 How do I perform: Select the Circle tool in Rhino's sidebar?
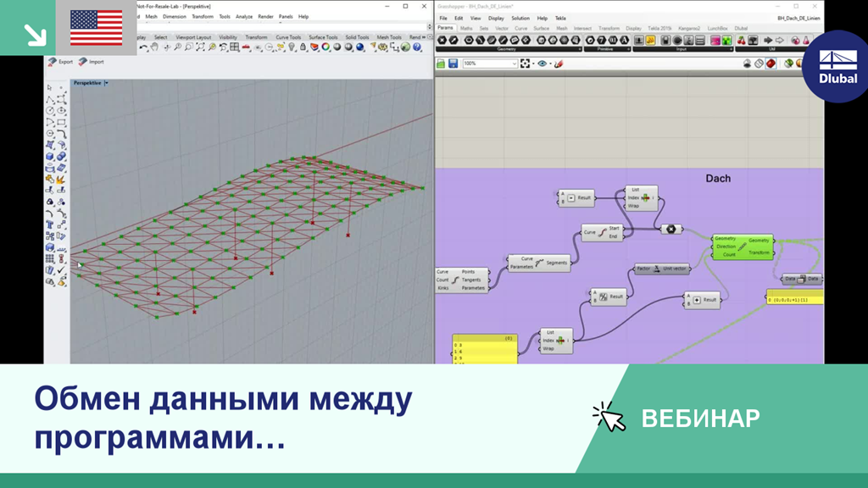click(50, 111)
